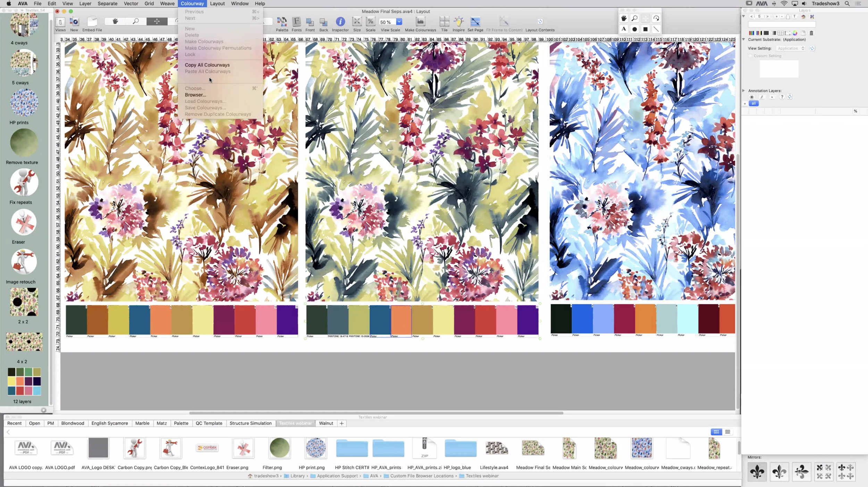Switch to the Walnut browser tab
This screenshot has width=868, height=487.
pyautogui.click(x=326, y=424)
